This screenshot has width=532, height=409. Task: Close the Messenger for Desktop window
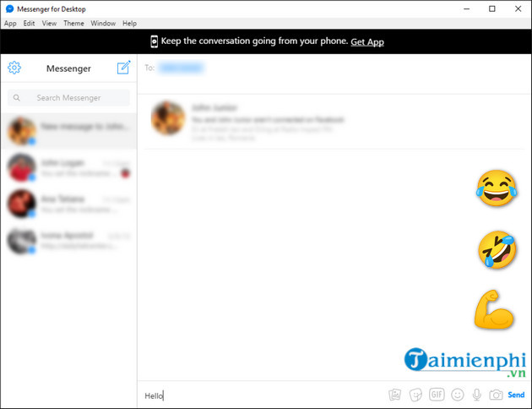[518, 8]
